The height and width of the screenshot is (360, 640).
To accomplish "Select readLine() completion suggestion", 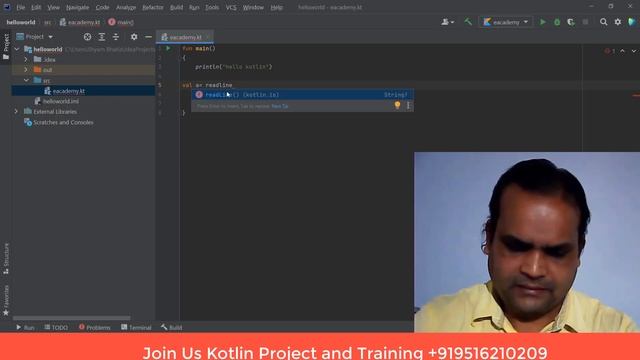I will (302, 95).
